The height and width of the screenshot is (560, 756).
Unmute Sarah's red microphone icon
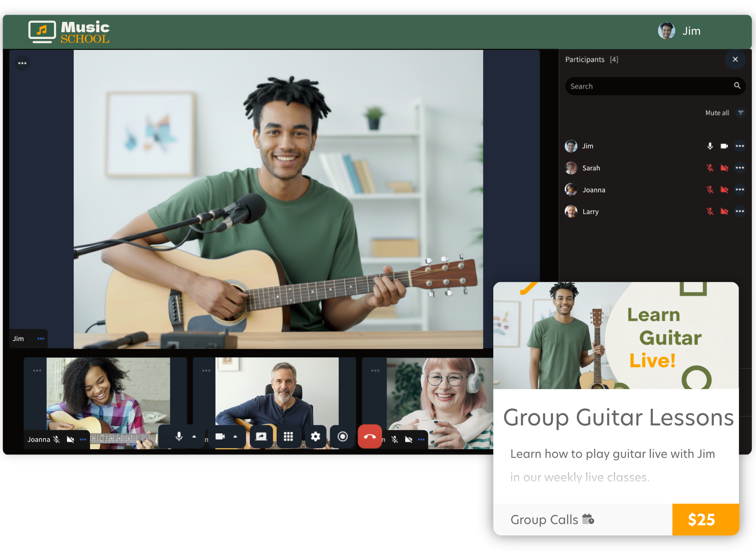coord(711,168)
